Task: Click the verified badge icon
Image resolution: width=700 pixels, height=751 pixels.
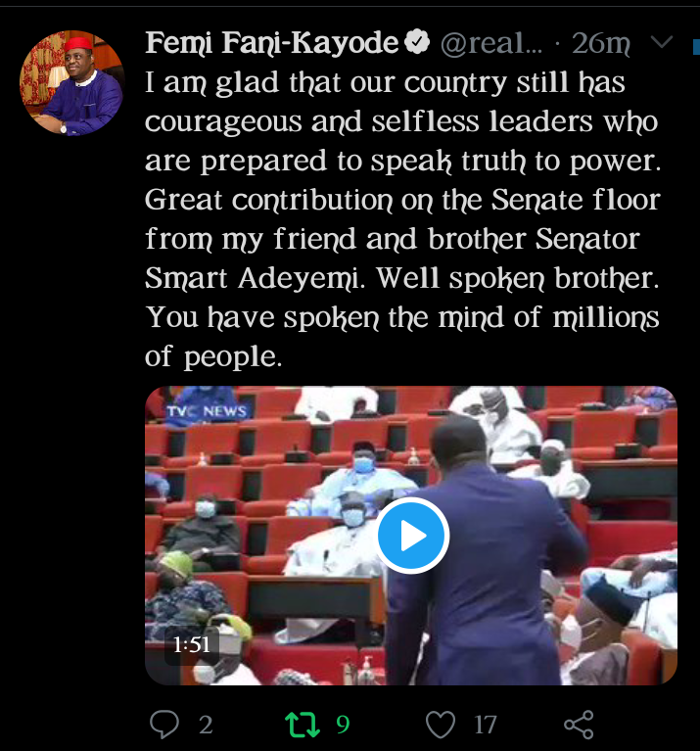Action: click(417, 41)
